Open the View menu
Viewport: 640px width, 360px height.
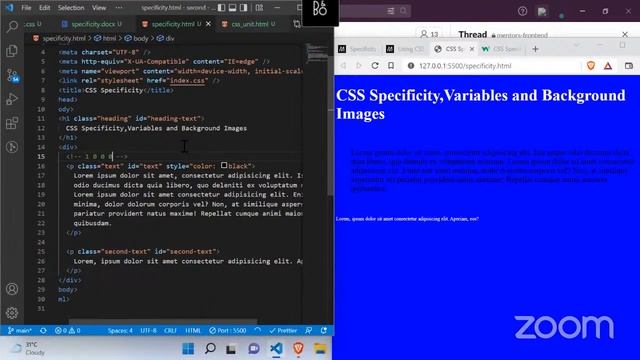[99, 8]
